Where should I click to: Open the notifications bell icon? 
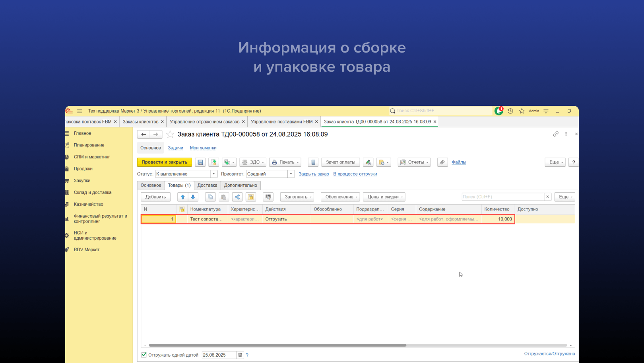point(499,111)
